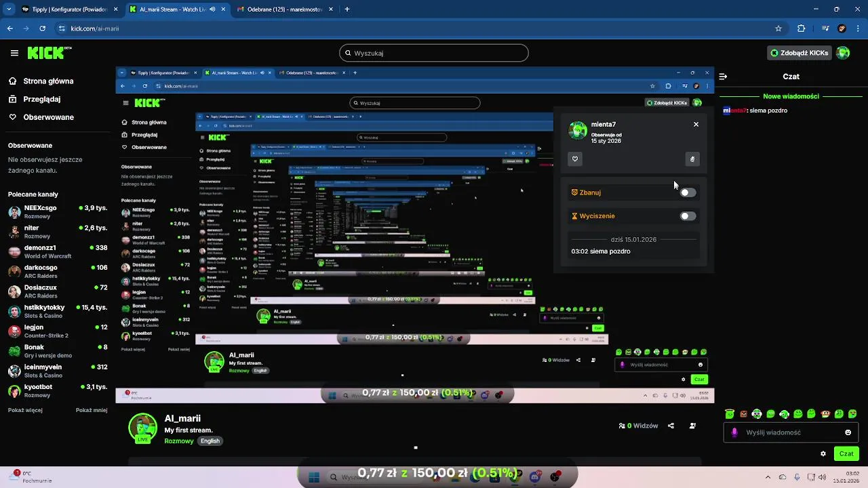
Task: Open tab search dropdown arrow in Chrome
Action: tap(9, 9)
